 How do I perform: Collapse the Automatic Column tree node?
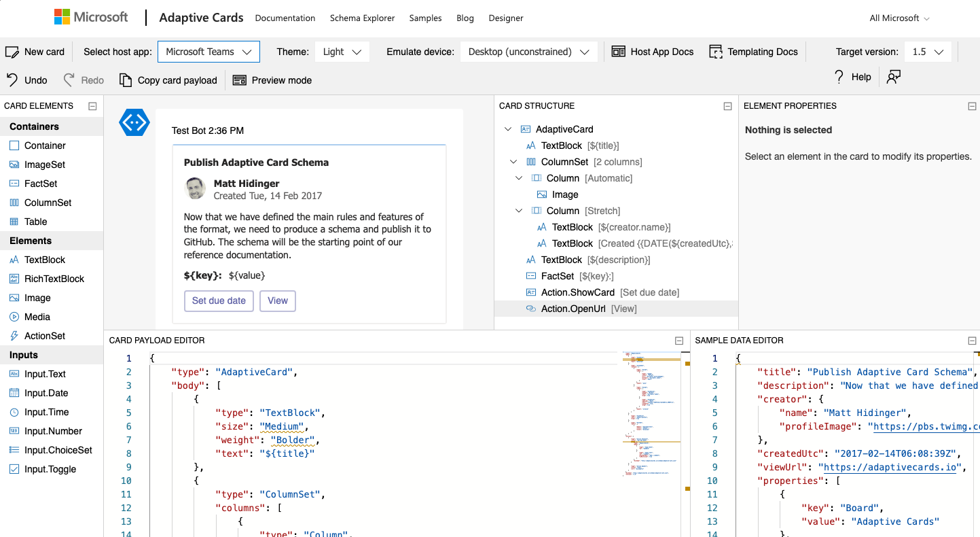[519, 178]
